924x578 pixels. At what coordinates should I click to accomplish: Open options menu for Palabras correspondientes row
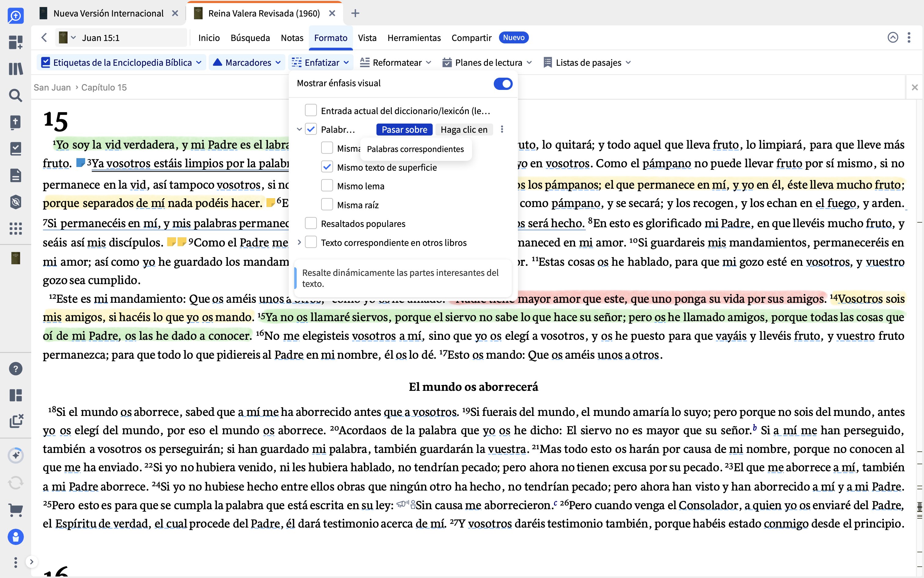pyautogui.click(x=502, y=130)
